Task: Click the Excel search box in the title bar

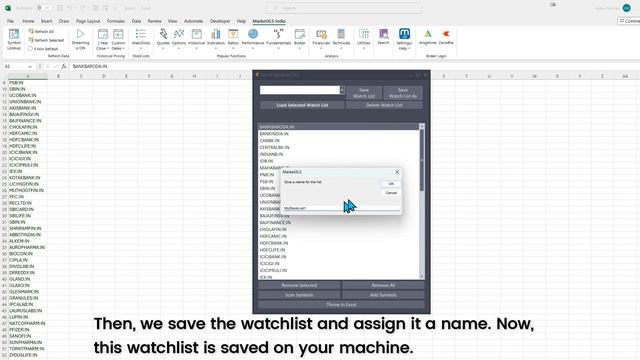Action: point(344,8)
